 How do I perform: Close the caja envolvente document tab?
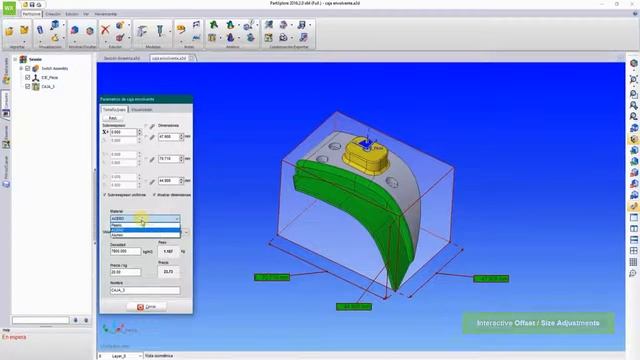tap(191, 58)
